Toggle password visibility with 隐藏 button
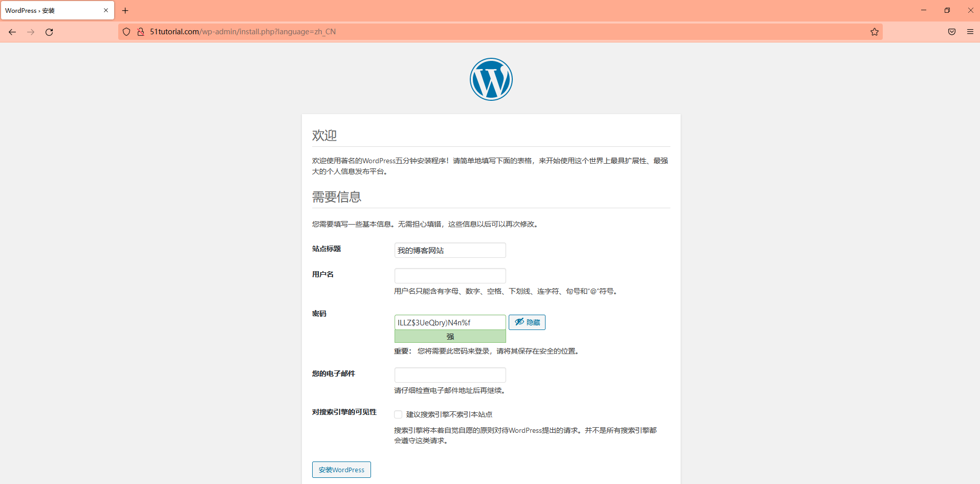 click(x=527, y=322)
